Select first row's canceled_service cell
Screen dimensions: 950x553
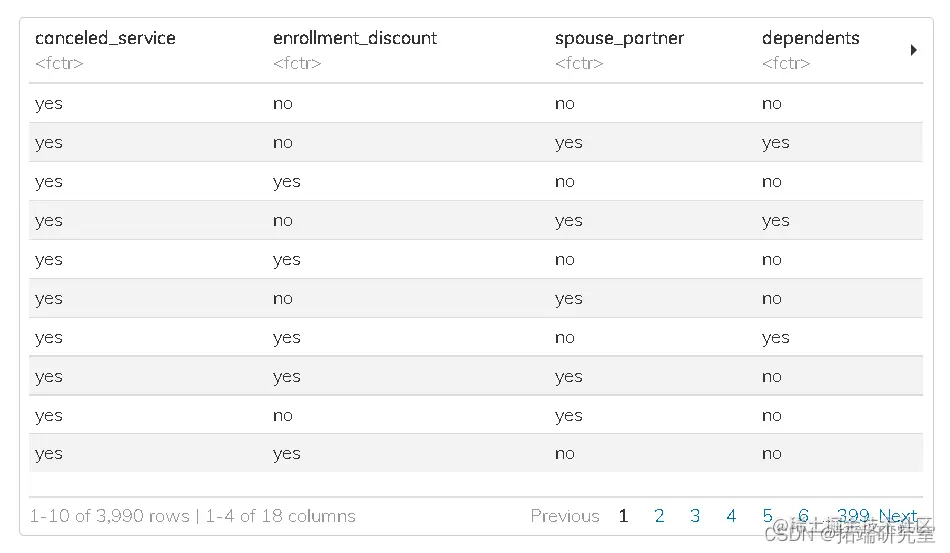pyautogui.click(x=49, y=104)
